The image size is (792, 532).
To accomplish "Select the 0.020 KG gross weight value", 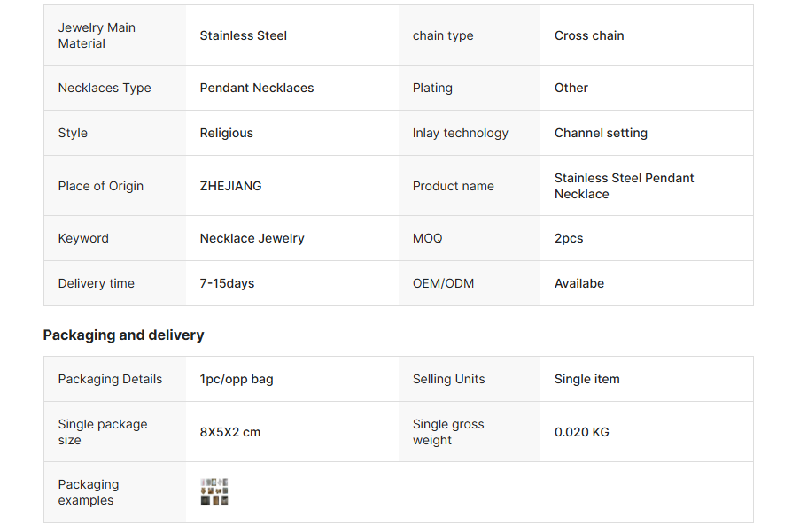I will pos(581,432).
